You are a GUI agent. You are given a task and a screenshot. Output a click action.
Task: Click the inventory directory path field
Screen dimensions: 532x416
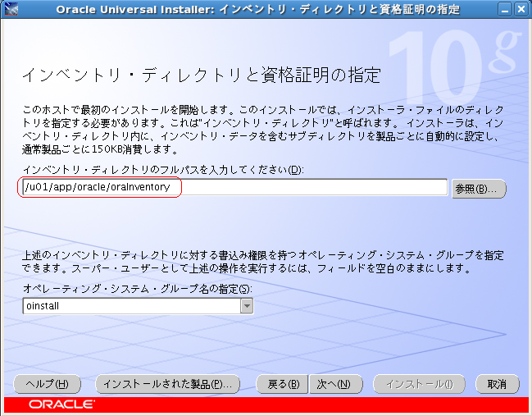coord(234,187)
